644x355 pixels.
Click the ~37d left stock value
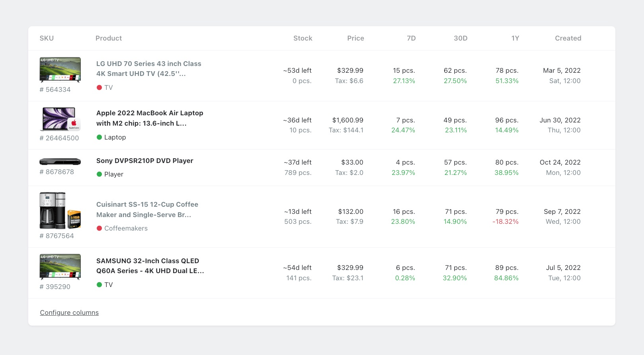click(298, 162)
